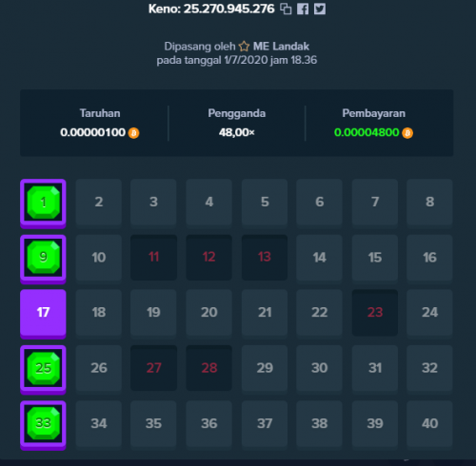Screen dimensions: 476x466
Task: Click the bitcoin icon beside Taruhan amount
Action: (x=133, y=133)
